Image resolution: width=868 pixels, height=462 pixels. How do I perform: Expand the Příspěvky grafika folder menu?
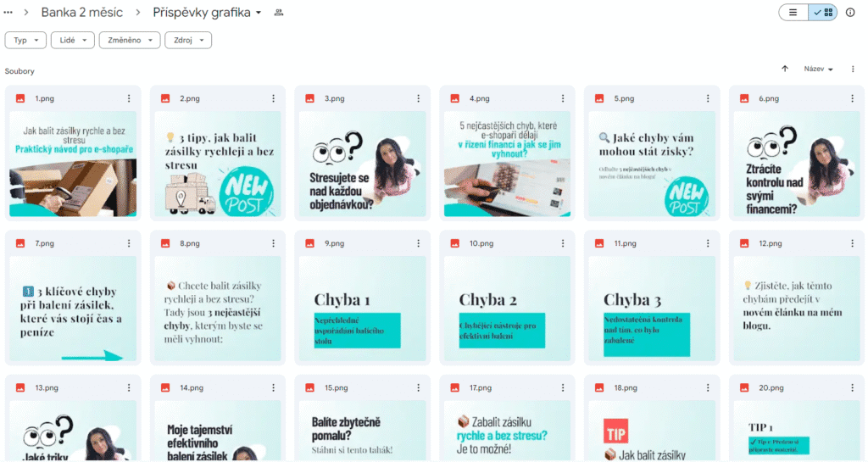pyautogui.click(x=207, y=12)
